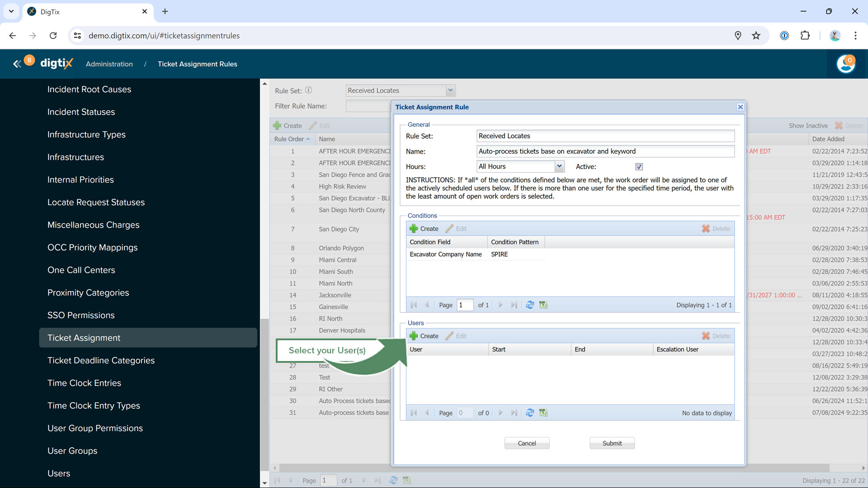Click into the rule Name field
Screen dimensions: 868x488
coord(605,151)
